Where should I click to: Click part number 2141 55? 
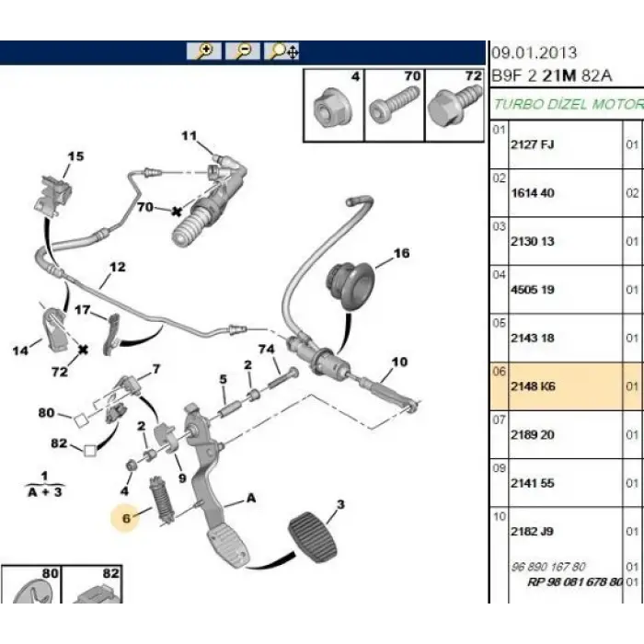pos(533,483)
